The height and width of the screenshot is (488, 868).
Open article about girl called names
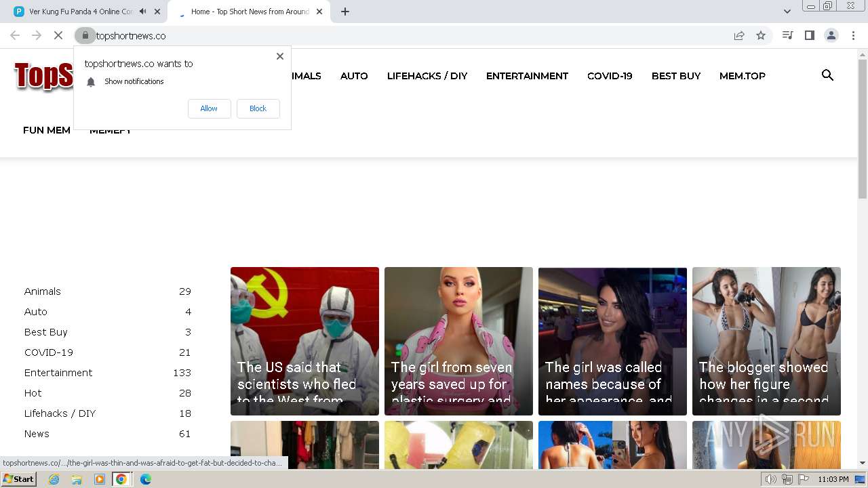[612, 341]
